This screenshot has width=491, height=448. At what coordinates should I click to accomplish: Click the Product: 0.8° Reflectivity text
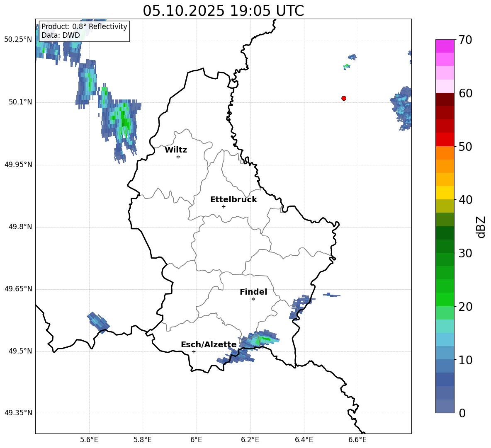pyautogui.click(x=84, y=26)
